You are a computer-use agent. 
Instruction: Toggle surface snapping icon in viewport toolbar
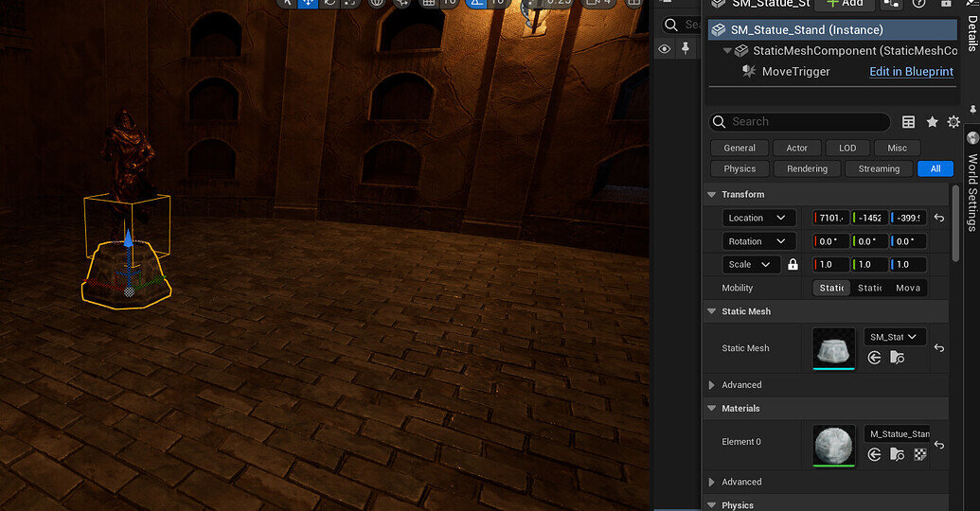pos(401,3)
